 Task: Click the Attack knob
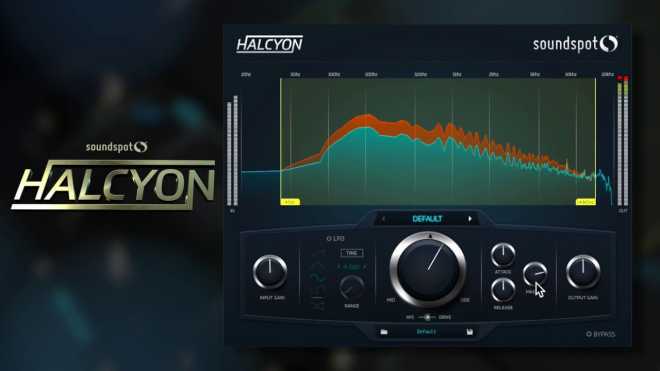pos(503,255)
